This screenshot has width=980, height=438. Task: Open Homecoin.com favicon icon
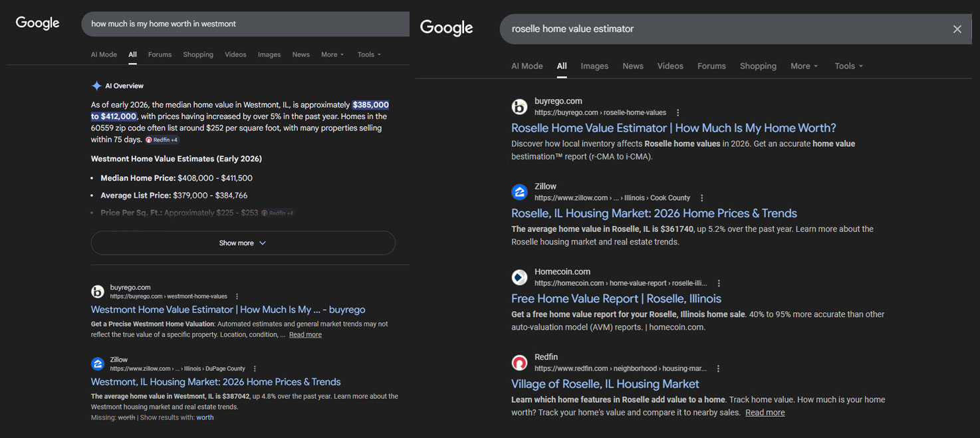tap(519, 277)
